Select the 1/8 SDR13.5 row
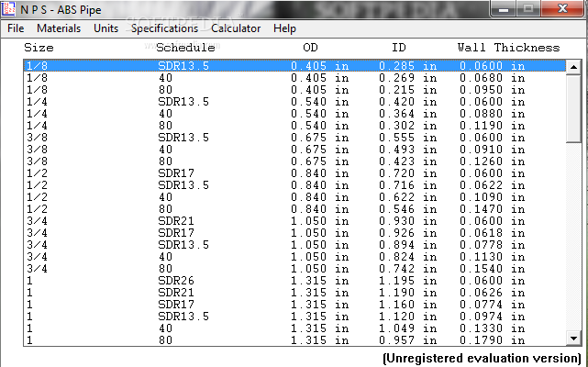The width and height of the screenshot is (588, 367). pyautogui.click(x=294, y=66)
